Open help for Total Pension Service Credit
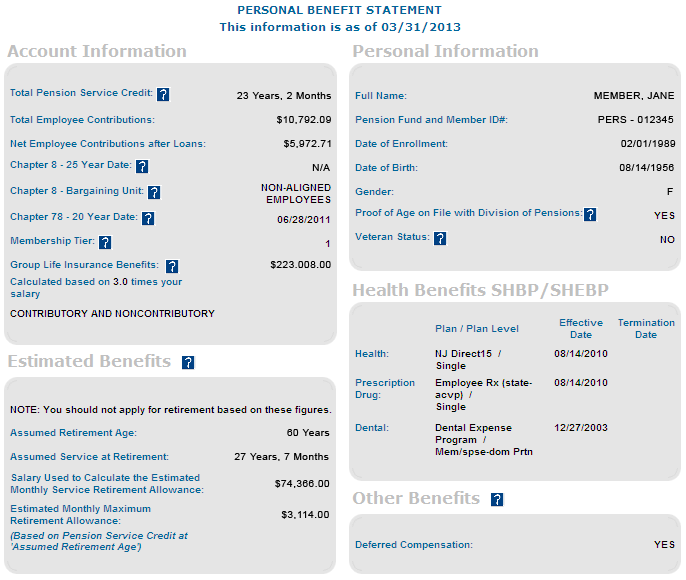This screenshot has height=580, width=686. (163, 94)
